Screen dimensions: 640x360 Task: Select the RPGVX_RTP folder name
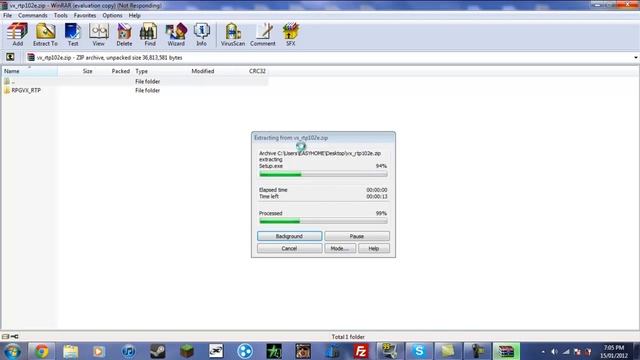click(26, 90)
